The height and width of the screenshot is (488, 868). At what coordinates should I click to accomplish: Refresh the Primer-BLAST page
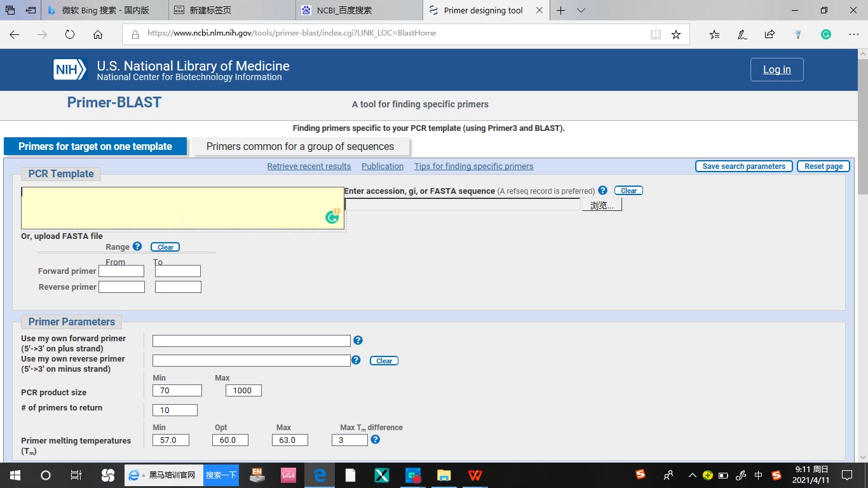click(70, 34)
